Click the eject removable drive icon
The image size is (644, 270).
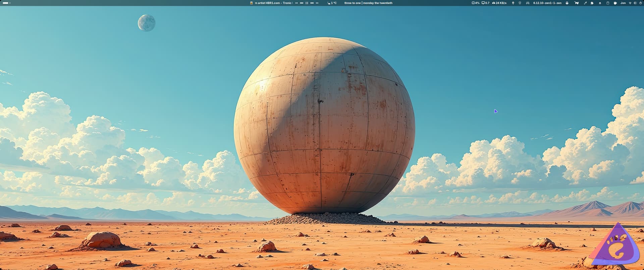pyautogui.click(x=600, y=3)
